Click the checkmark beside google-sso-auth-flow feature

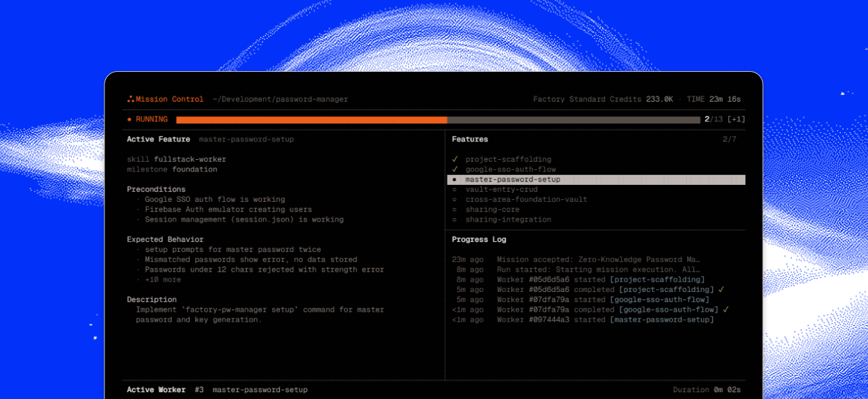pos(455,169)
